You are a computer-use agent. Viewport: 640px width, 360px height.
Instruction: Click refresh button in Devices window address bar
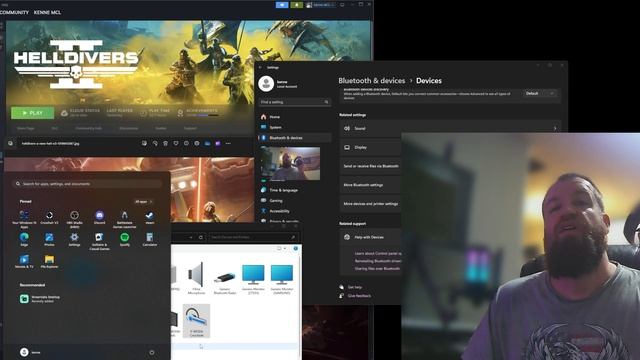pos(201,237)
